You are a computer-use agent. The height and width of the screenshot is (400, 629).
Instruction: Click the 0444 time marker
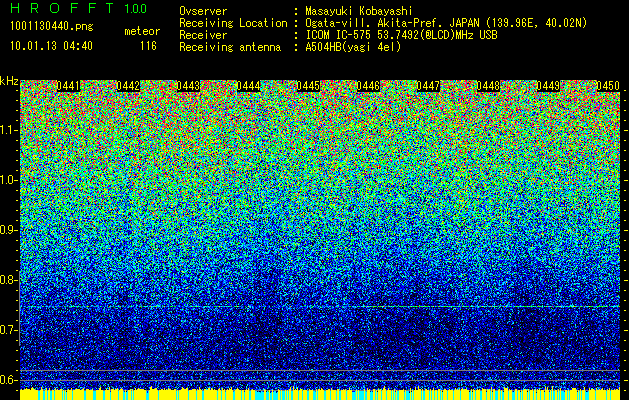coord(248,86)
